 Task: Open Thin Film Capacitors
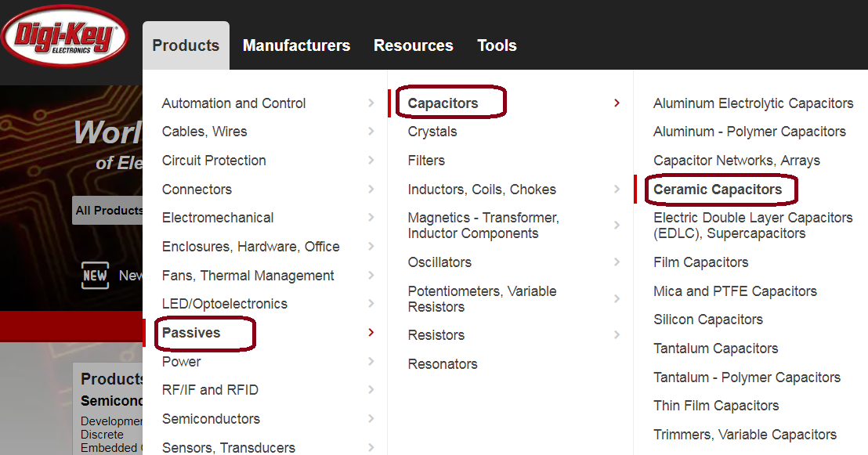pyautogui.click(x=716, y=406)
